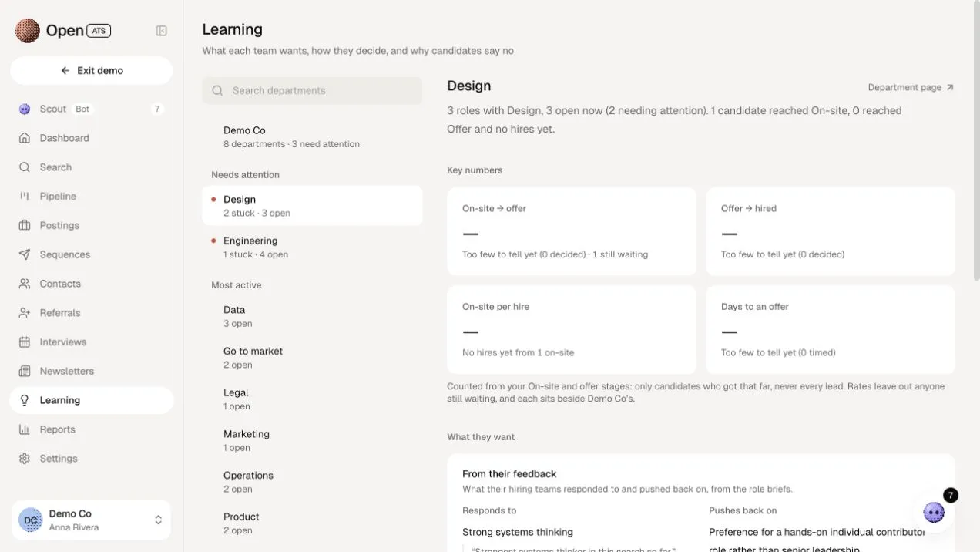Image resolution: width=980 pixels, height=552 pixels.
Task: Click the 'Most active' section label
Action: click(237, 285)
